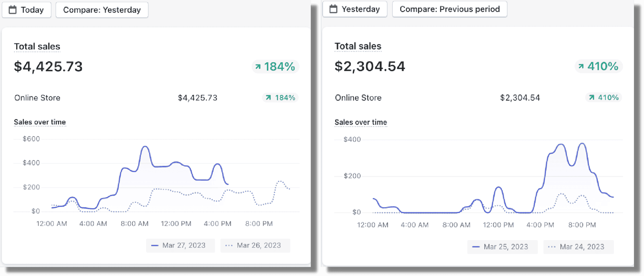Viewport: 644px width, 276px height.
Task: Toggle the Mar 25, 2023 legend series
Action: point(502,247)
